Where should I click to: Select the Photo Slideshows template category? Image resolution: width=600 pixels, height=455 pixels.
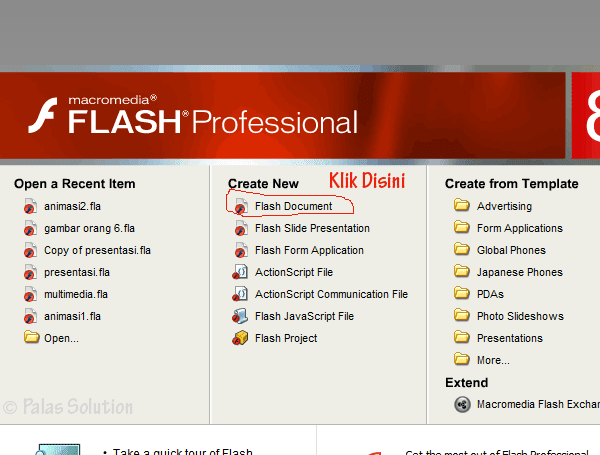point(520,316)
